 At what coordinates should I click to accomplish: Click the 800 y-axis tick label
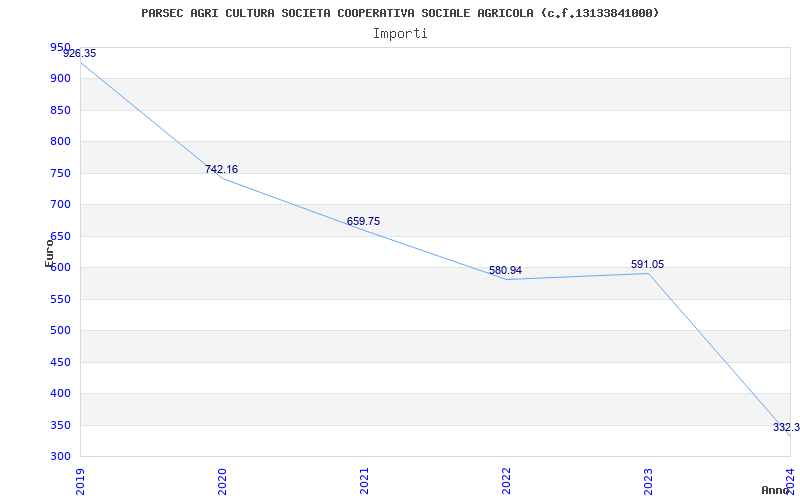(x=60, y=142)
